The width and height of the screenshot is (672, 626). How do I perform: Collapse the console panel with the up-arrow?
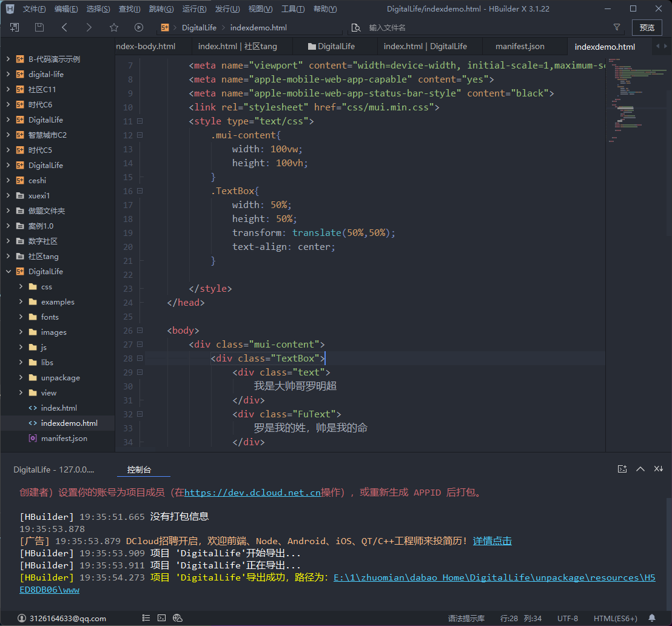point(640,469)
